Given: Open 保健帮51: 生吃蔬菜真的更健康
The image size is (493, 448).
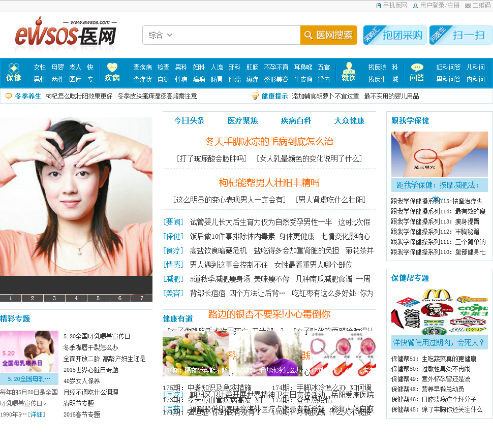Looking at the screenshot, I should coord(434,359).
